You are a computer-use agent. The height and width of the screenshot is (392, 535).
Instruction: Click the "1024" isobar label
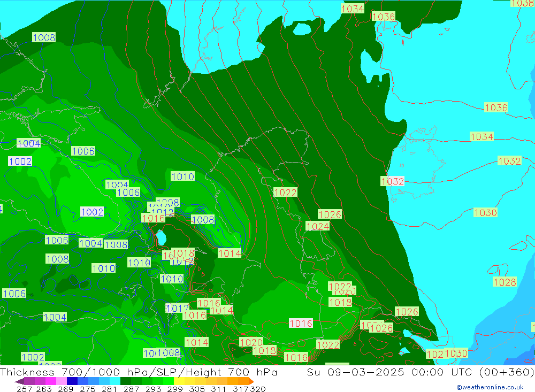tap(318, 226)
